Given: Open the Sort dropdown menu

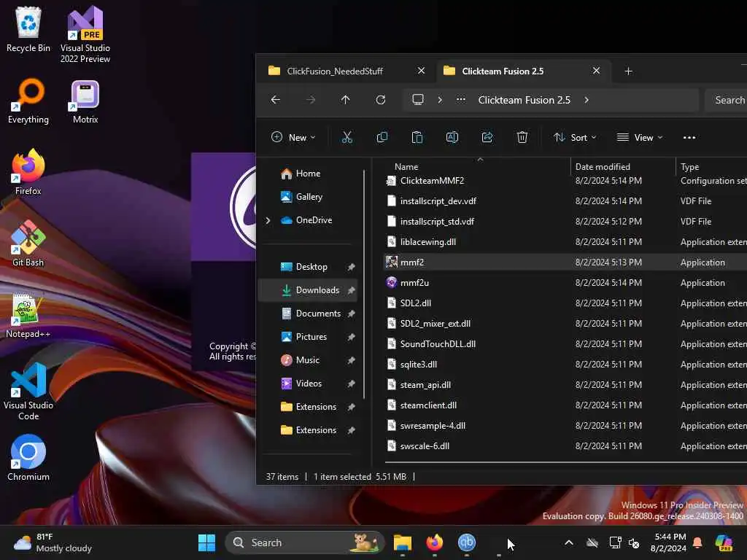Looking at the screenshot, I should point(575,138).
